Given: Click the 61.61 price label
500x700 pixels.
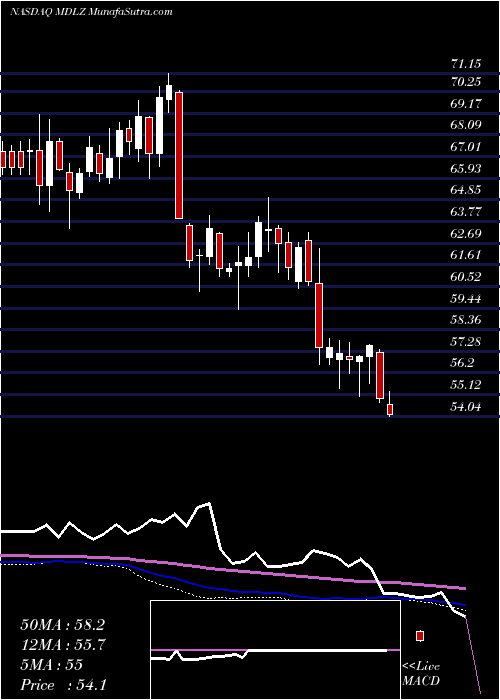Looking at the screenshot, I should (x=467, y=255).
